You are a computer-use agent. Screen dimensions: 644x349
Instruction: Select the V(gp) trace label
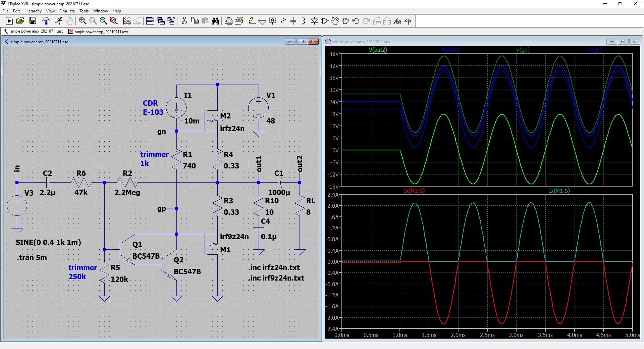coord(595,50)
